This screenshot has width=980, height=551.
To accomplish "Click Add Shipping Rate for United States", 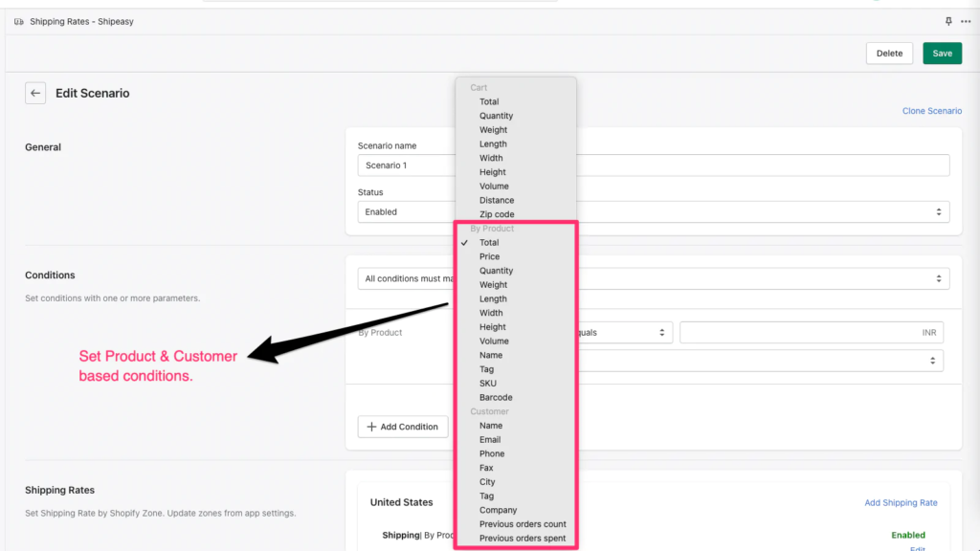I will click(901, 502).
